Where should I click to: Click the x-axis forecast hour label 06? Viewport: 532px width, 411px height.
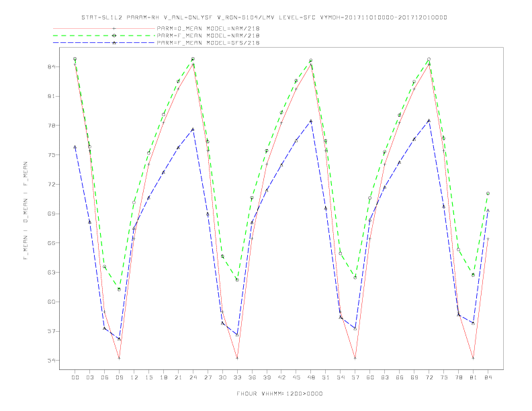pos(105,377)
